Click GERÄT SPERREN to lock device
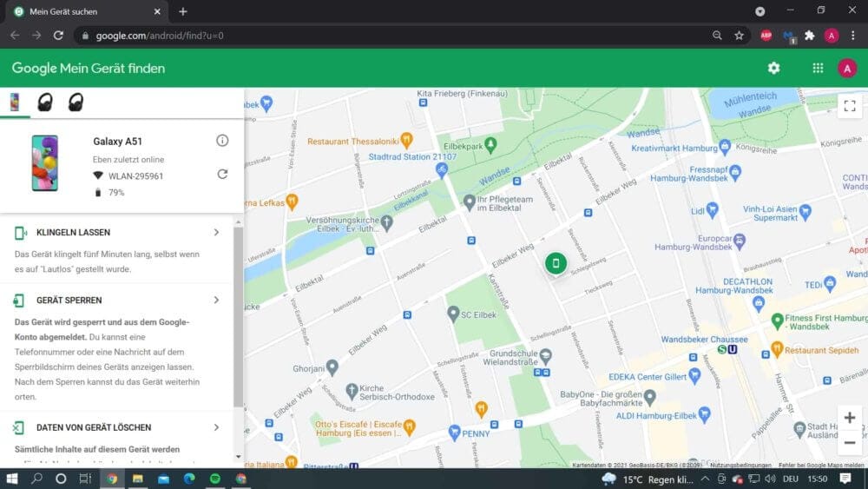 [x=69, y=301]
